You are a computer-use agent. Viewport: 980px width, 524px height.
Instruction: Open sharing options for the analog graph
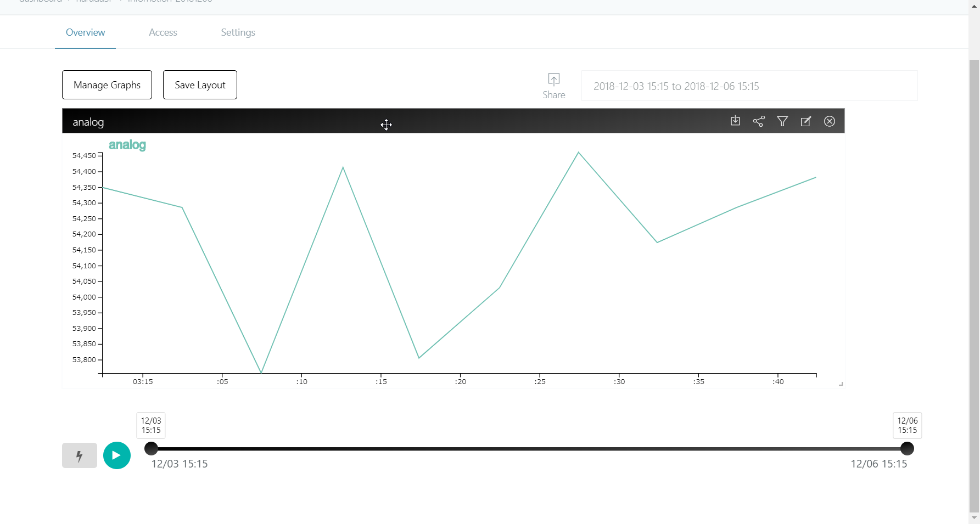(759, 121)
